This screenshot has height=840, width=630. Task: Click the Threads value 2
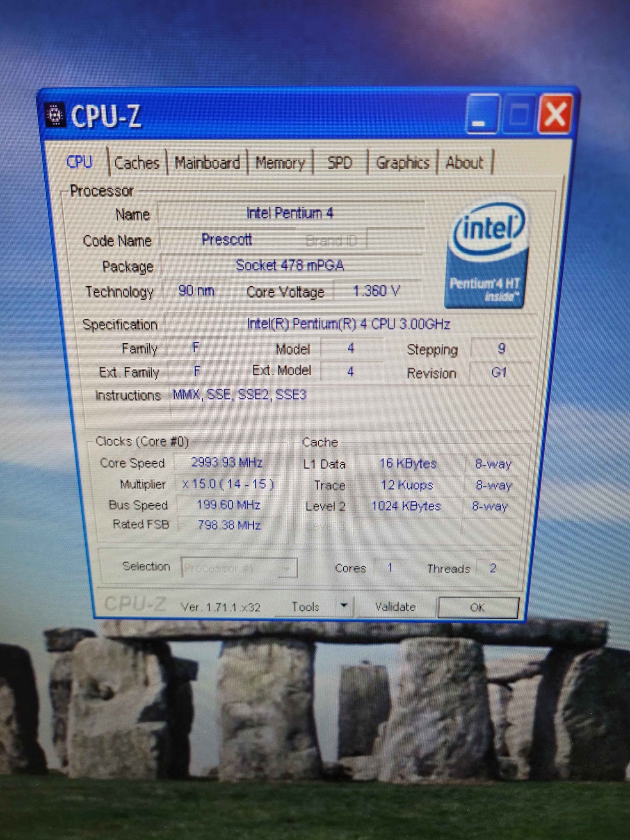493,568
